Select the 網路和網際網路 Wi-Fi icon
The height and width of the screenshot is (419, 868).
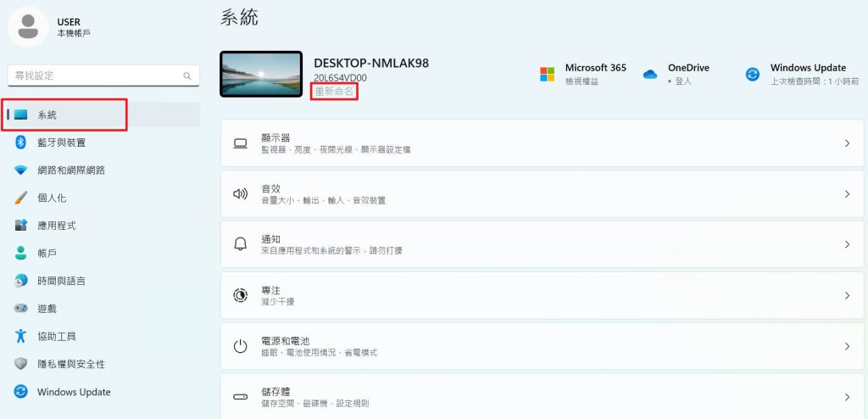20,170
